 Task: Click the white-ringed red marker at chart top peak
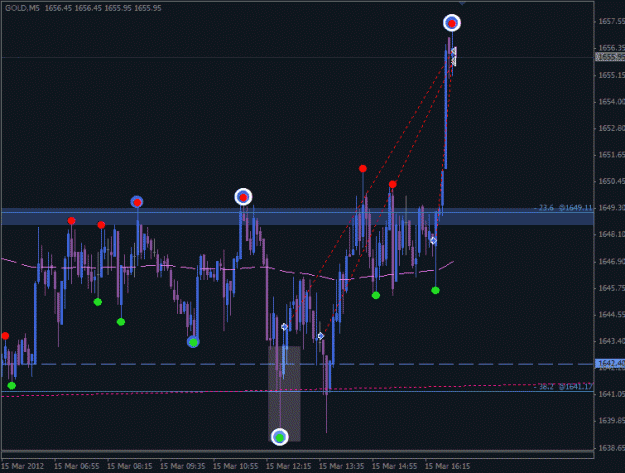point(452,23)
